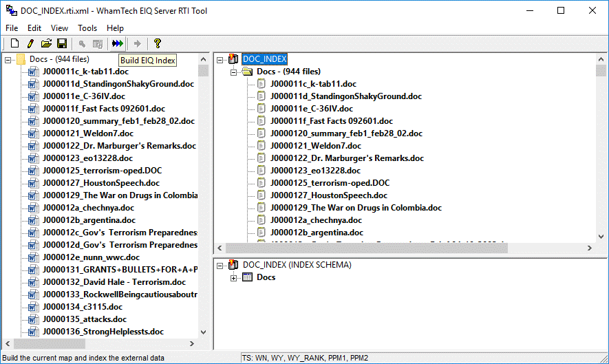The image size is (609, 364).
Task: Click left pane horizontal scrollbar left arrow
Action: tap(8, 344)
